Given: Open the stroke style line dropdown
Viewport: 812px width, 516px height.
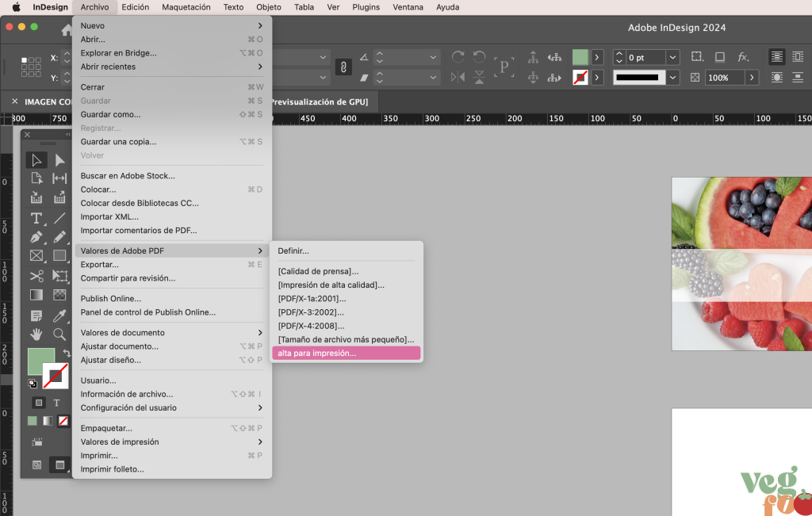Looking at the screenshot, I should 672,78.
